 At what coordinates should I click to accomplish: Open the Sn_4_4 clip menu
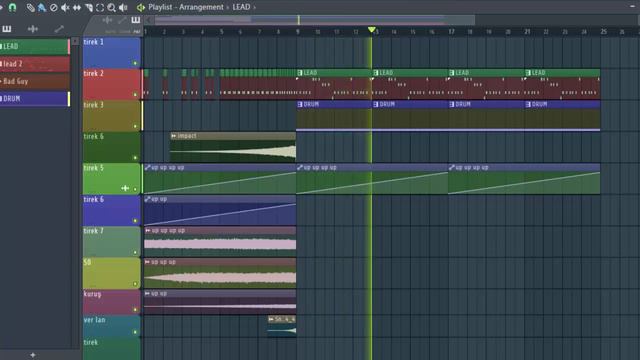(271, 319)
